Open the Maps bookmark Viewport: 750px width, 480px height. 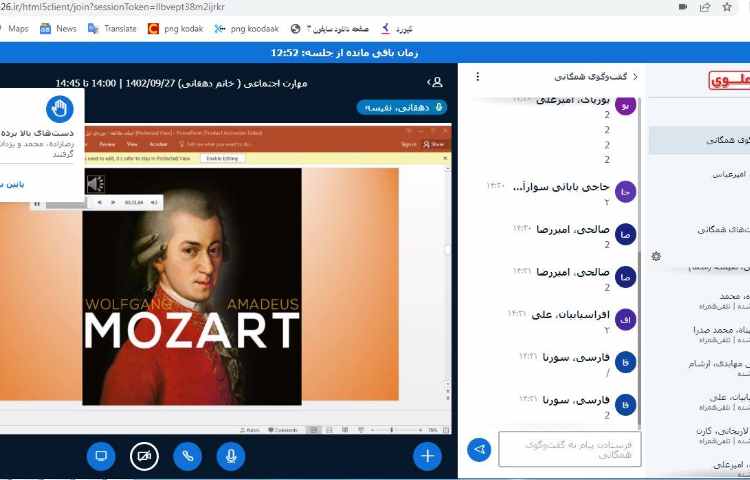click(x=18, y=29)
